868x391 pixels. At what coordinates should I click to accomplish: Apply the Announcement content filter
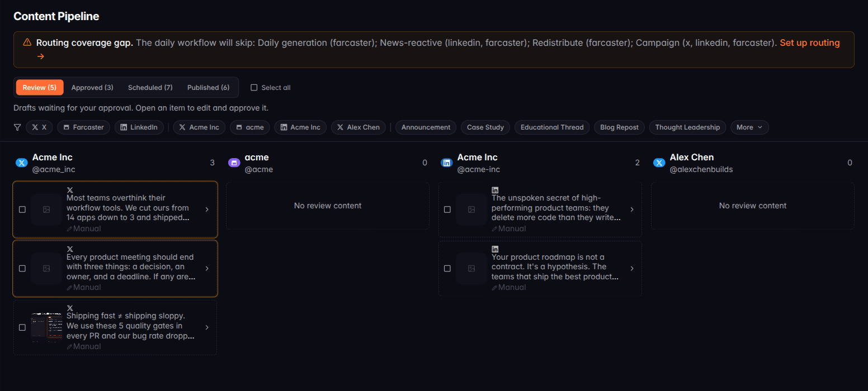click(426, 127)
